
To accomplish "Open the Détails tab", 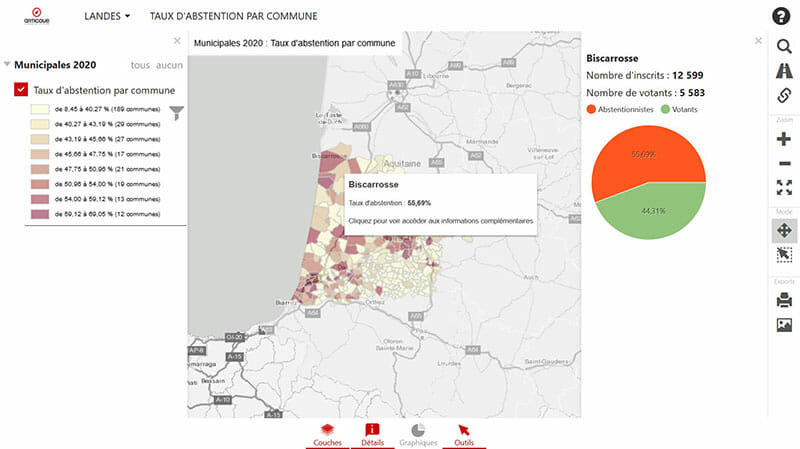I will [372, 435].
